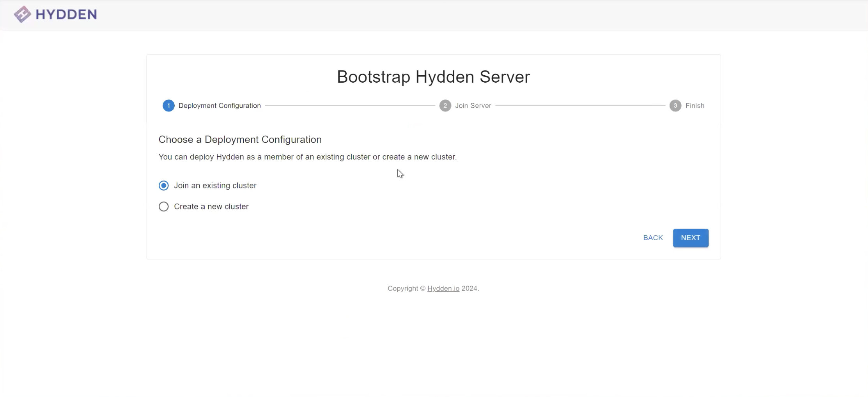The width and height of the screenshot is (868, 397).
Task: Click the Deployment Configuration step label
Action: click(x=220, y=105)
